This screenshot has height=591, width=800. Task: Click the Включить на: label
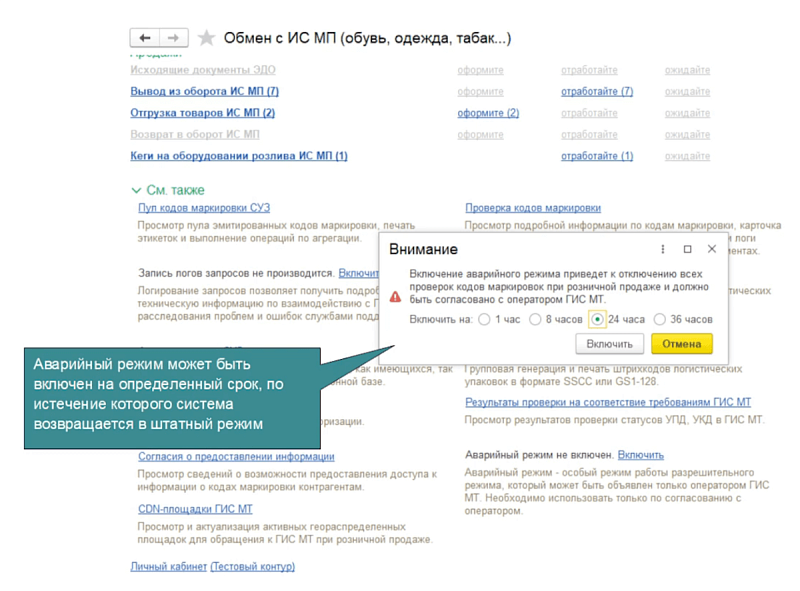441,319
